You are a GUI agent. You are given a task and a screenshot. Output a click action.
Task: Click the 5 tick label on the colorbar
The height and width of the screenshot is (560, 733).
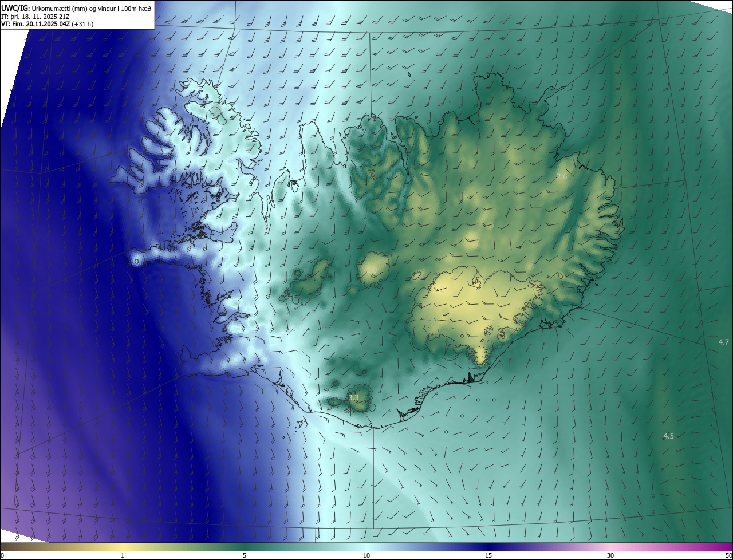245,555
